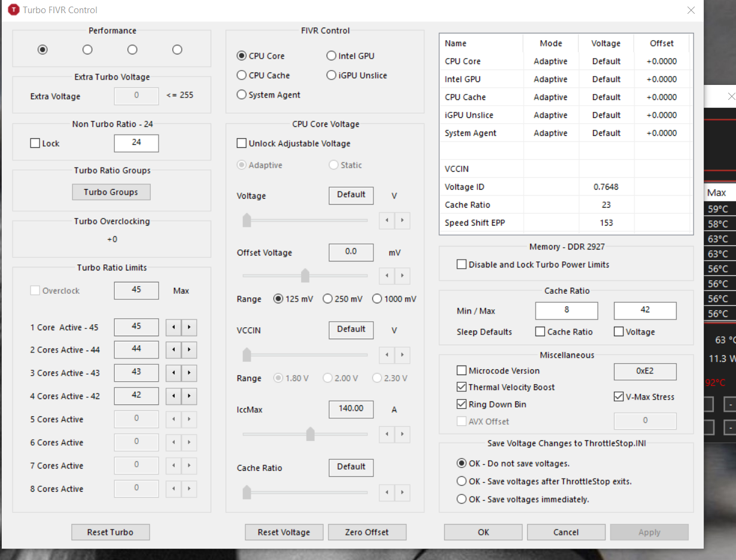Screen dimensions: 736x560
Task: Decrease the 1 Core Active ratio arrow
Action: [174, 327]
